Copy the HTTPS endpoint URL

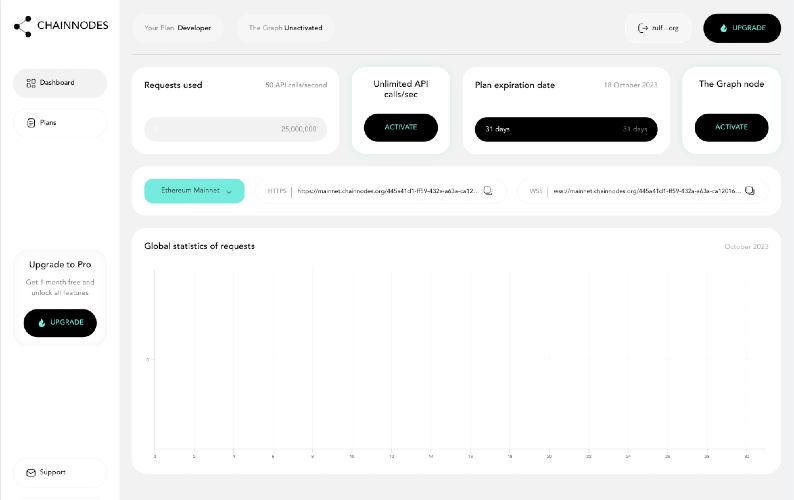click(488, 191)
